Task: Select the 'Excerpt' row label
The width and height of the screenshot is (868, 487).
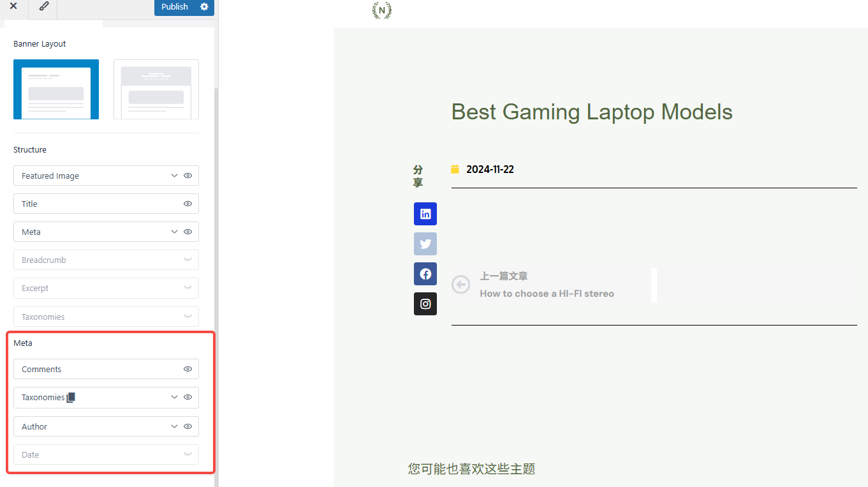Action: [35, 288]
